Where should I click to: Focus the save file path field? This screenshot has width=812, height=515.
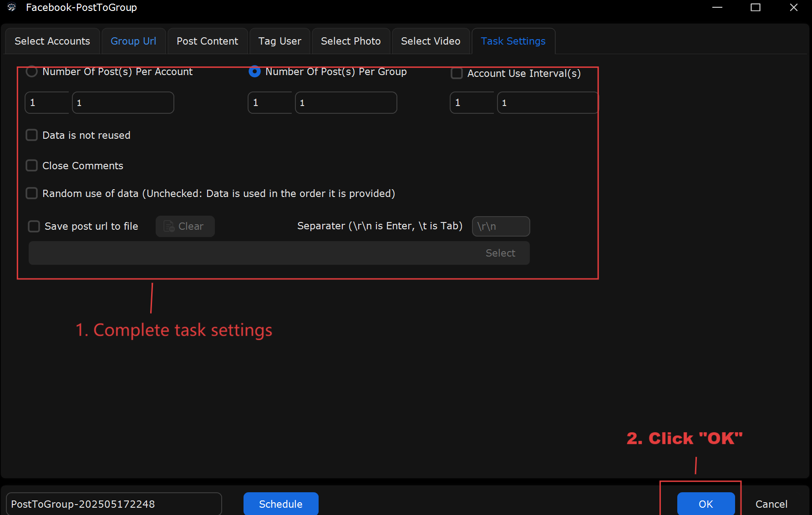pos(279,253)
